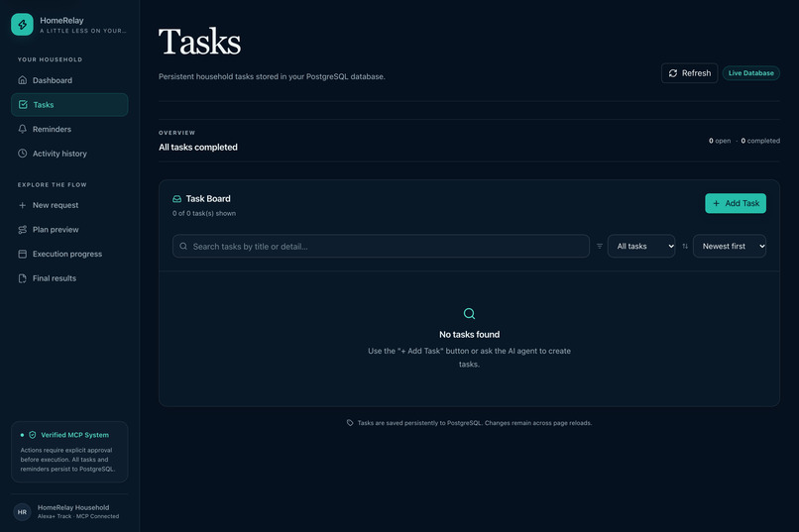The image size is (799, 532).
Task: Go to Reminders
Action: tap(69, 129)
